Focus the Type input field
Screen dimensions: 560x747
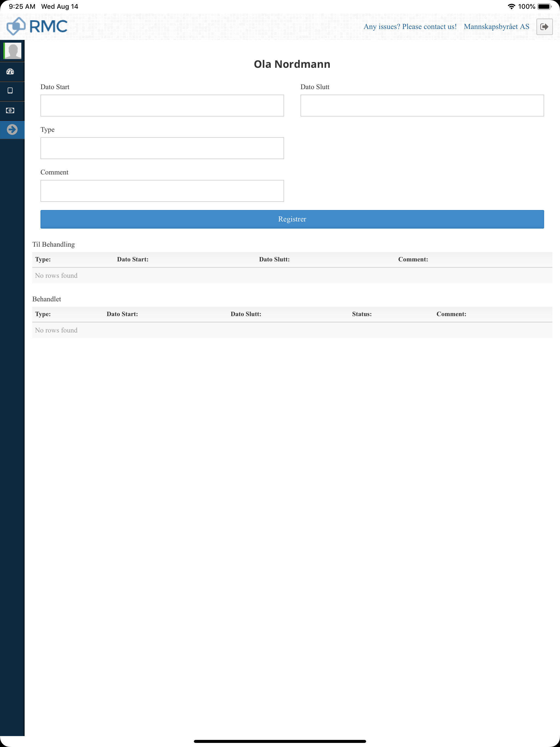click(162, 148)
